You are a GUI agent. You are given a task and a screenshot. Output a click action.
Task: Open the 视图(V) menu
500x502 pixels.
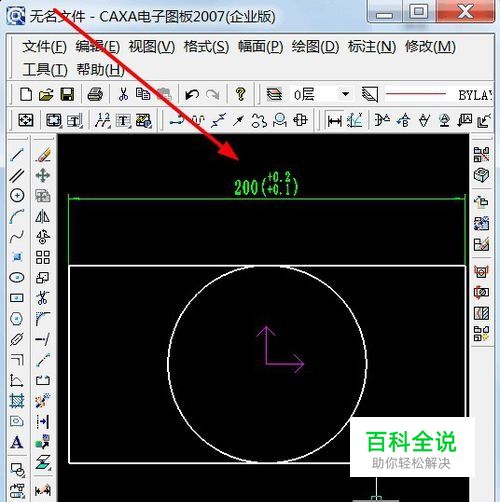coord(152,47)
